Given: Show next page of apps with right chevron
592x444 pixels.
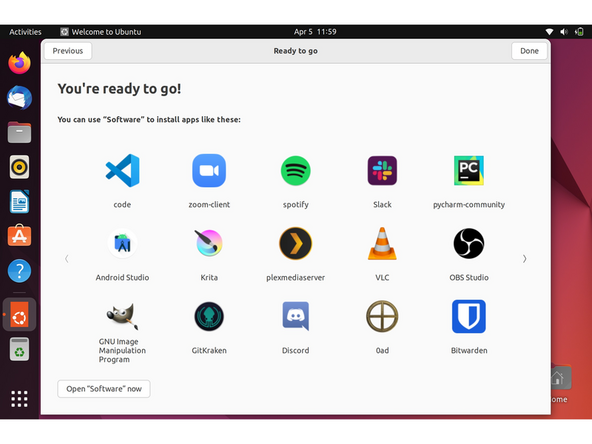Looking at the screenshot, I should coord(524,259).
